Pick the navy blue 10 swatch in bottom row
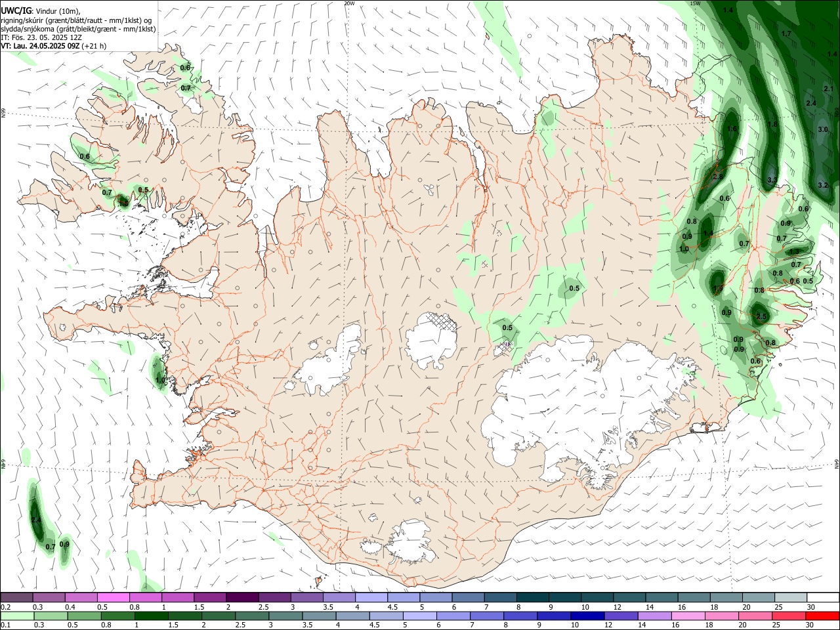This screenshot has height=630, width=840. 587,616
